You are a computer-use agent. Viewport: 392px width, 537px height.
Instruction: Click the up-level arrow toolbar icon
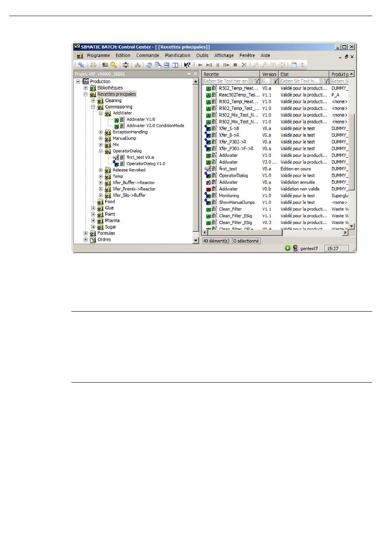point(302,65)
